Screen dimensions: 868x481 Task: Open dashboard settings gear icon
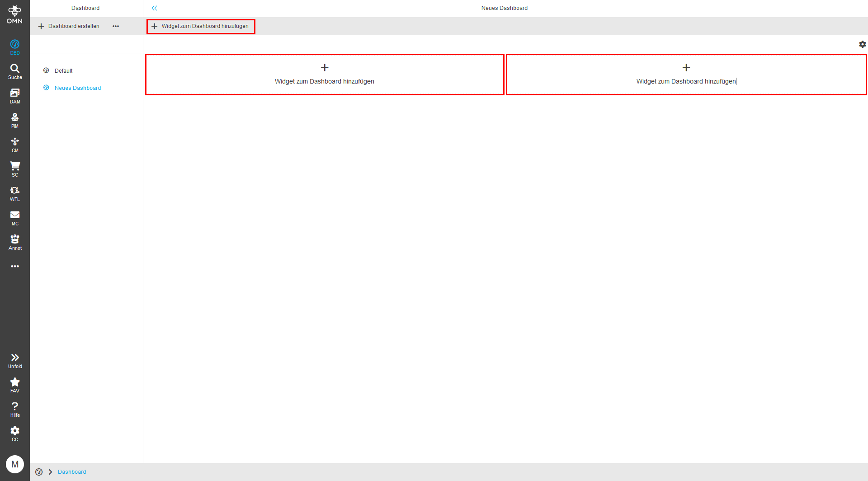coord(863,44)
